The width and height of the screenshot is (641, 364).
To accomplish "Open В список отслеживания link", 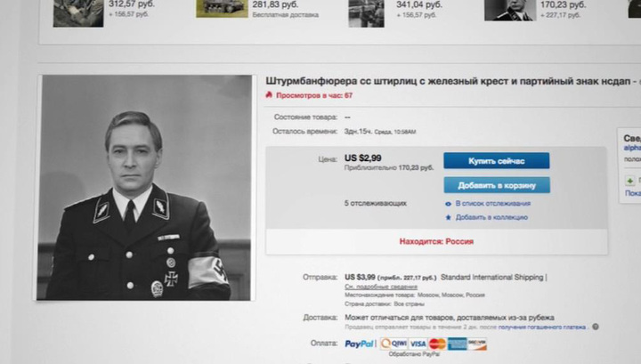I will [493, 204].
